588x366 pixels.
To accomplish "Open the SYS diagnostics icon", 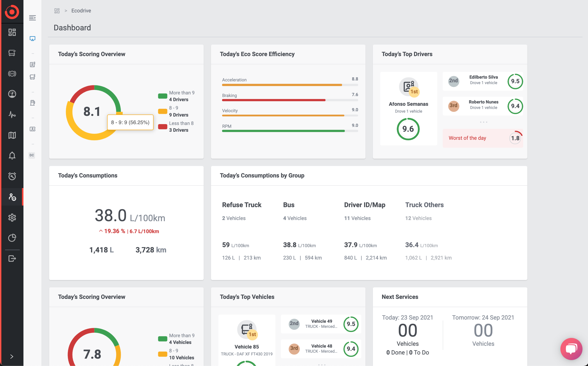I will (x=12, y=74).
